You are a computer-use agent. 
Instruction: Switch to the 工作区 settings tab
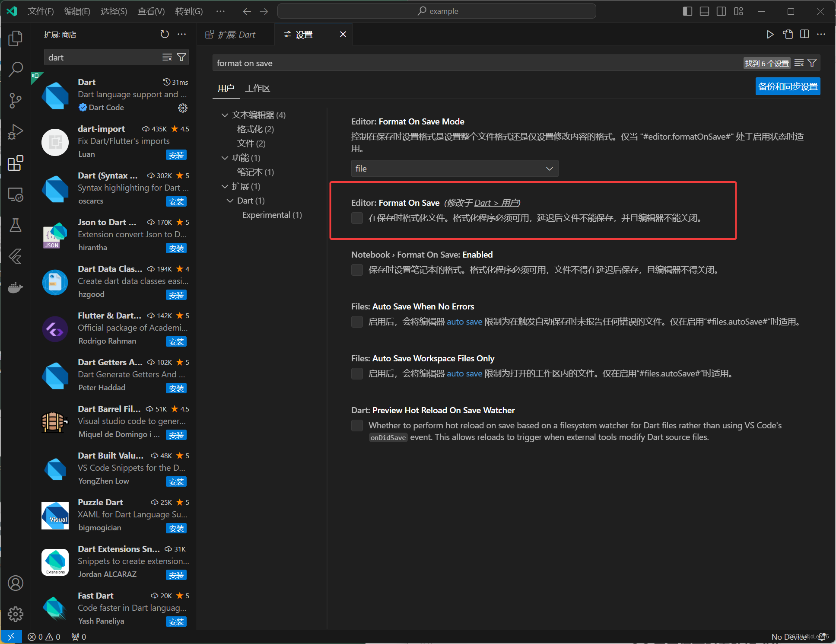pyautogui.click(x=257, y=88)
